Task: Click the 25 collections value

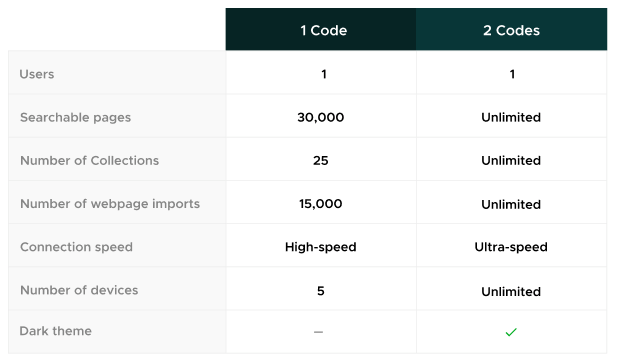Action: pyautogui.click(x=321, y=161)
